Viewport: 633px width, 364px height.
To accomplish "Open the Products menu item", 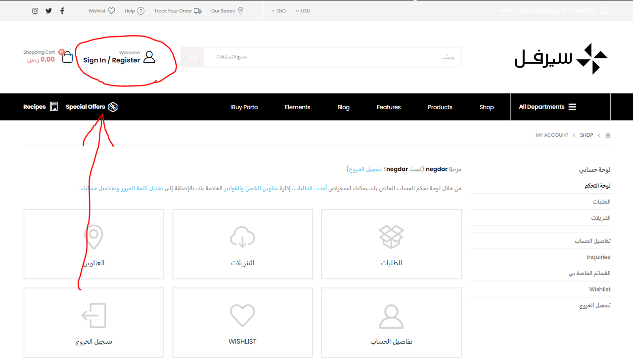I will point(440,107).
